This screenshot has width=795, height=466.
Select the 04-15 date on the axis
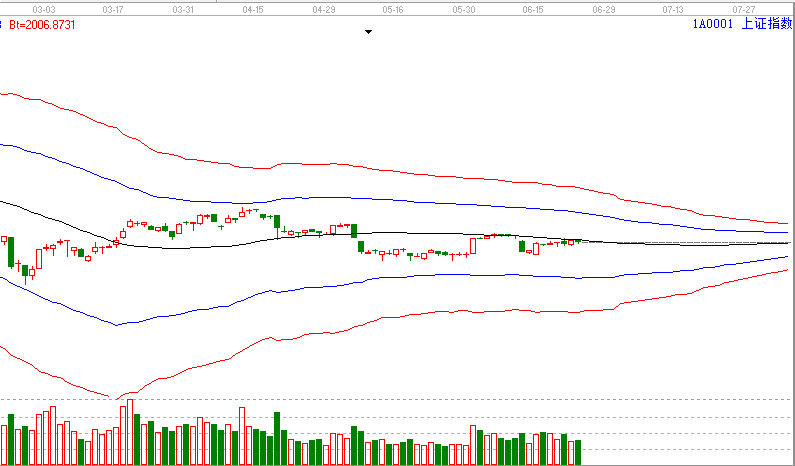pyautogui.click(x=253, y=8)
